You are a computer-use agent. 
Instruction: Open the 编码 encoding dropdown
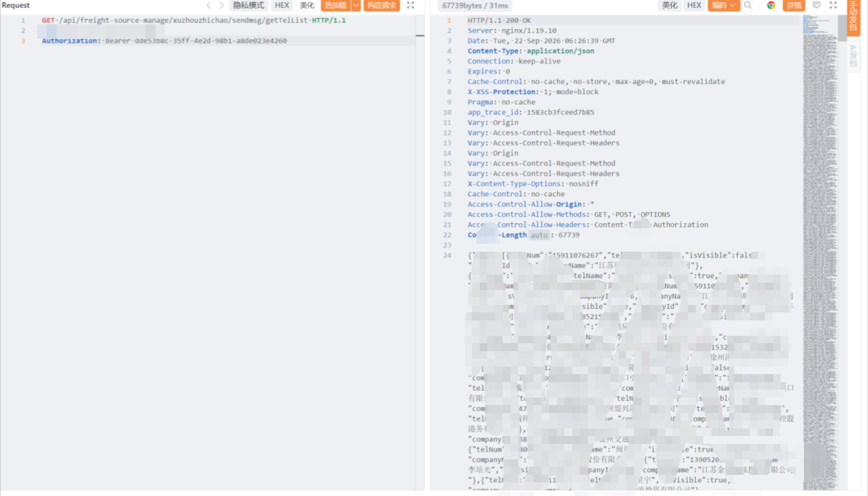(x=724, y=5)
